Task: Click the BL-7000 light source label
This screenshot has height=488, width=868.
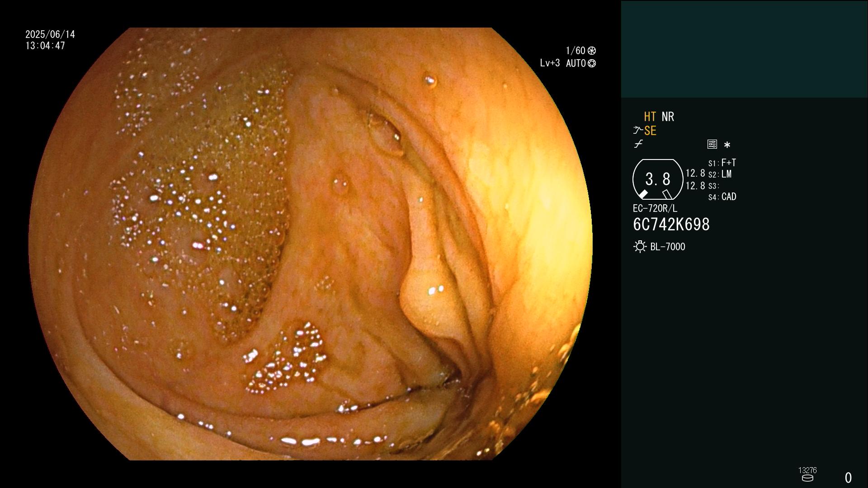Action: point(668,247)
